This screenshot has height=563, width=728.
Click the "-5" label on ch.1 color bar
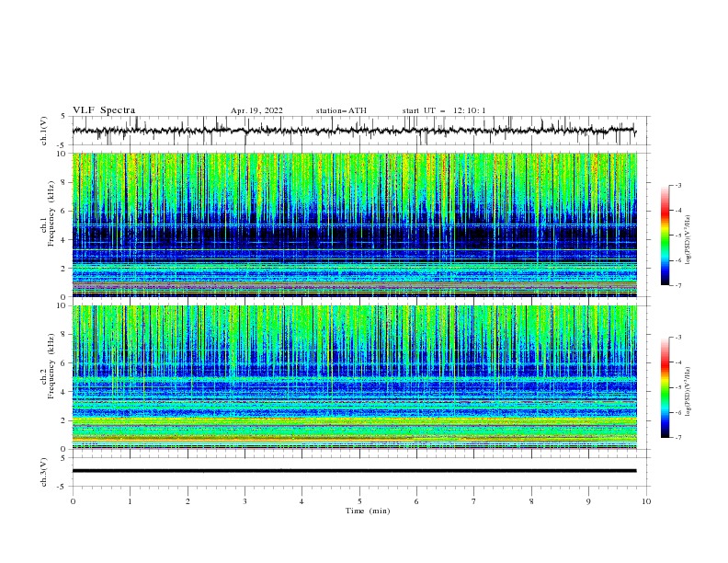(x=678, y=236)
